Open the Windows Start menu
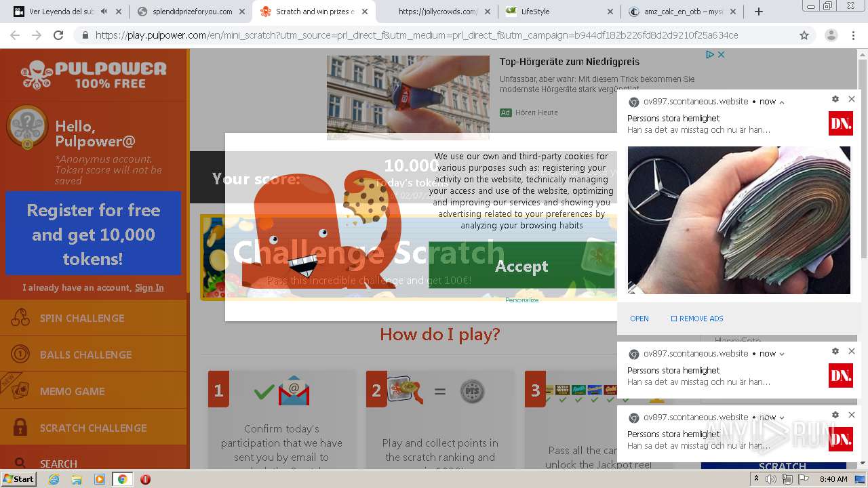 pos(19,479)
